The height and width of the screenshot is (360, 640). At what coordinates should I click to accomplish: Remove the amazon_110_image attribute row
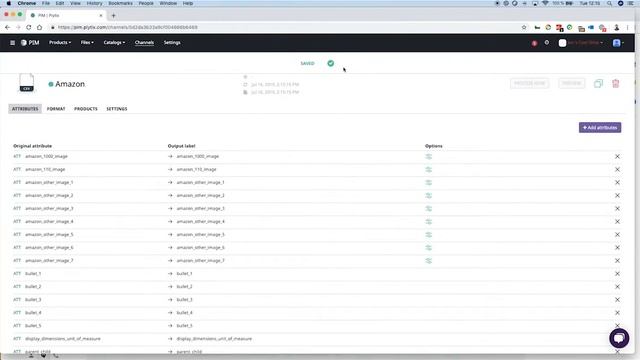click(x=617, y=169)
